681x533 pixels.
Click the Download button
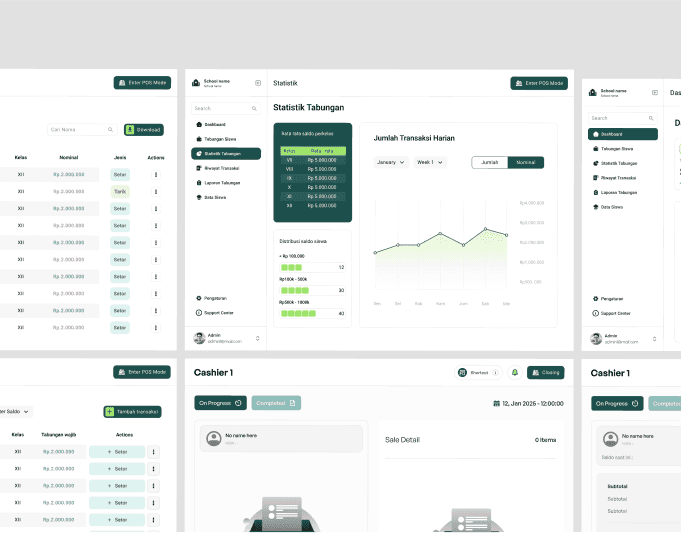coord(144,129)
